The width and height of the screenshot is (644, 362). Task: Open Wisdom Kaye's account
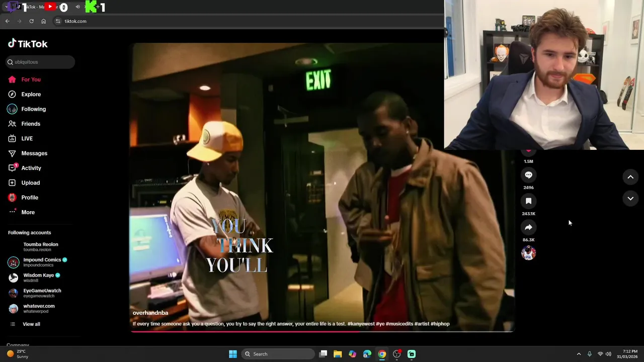pos(38,278)
